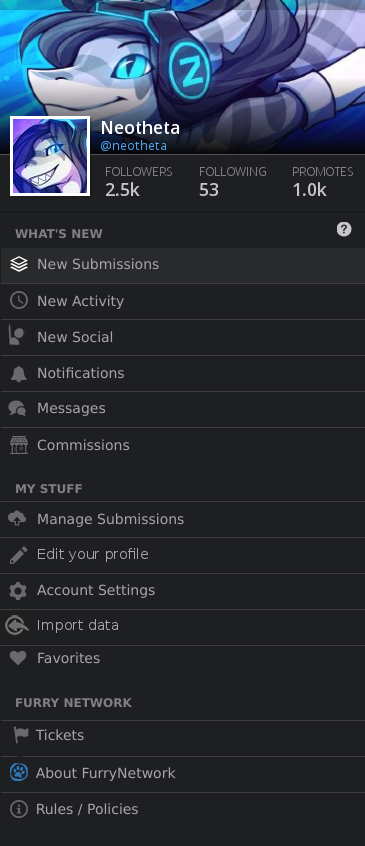Click the cloud upload icon for Manage Submissions

tap(18, 519)
